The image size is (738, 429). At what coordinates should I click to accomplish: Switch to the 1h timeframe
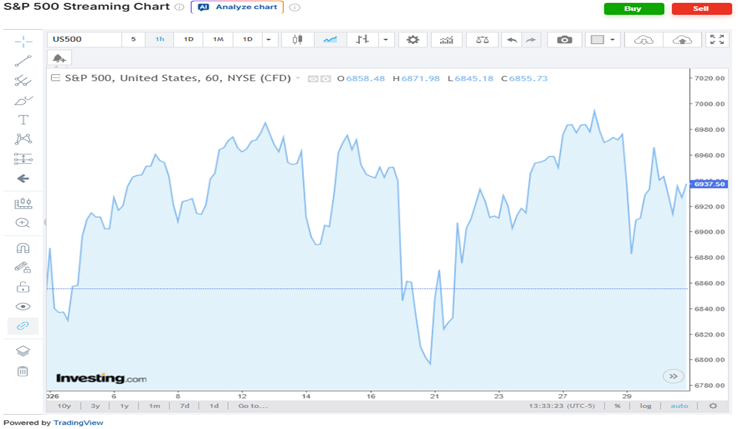160,40
